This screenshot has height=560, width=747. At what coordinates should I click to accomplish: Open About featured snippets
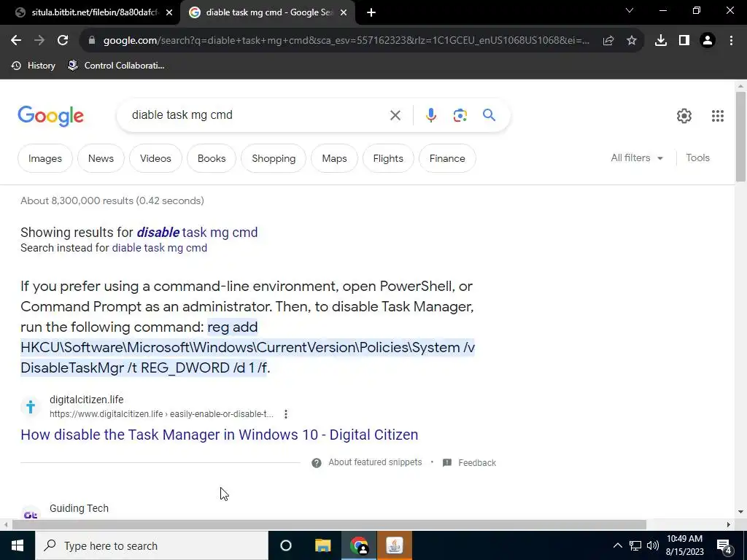pyautogui.click(x=375, y=462)
